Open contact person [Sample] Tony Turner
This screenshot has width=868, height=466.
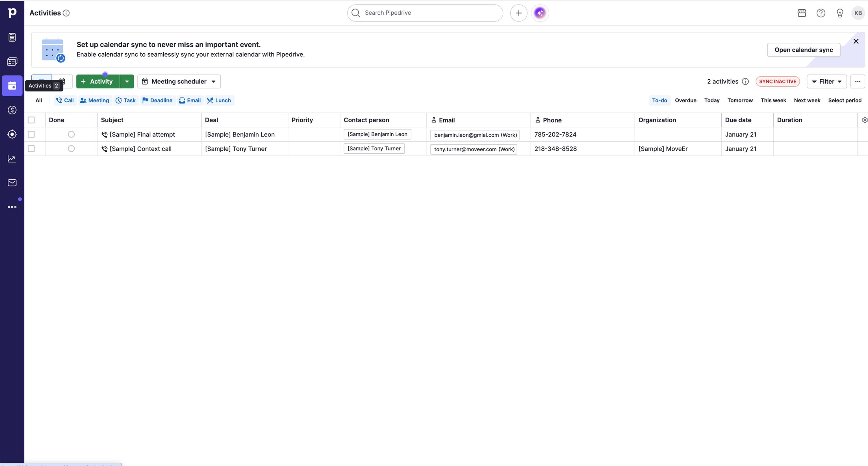pos(374,149)
